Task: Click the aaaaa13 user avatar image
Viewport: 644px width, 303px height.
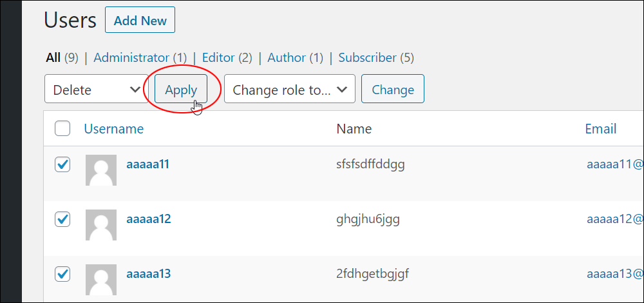Action: click(101, 280)
